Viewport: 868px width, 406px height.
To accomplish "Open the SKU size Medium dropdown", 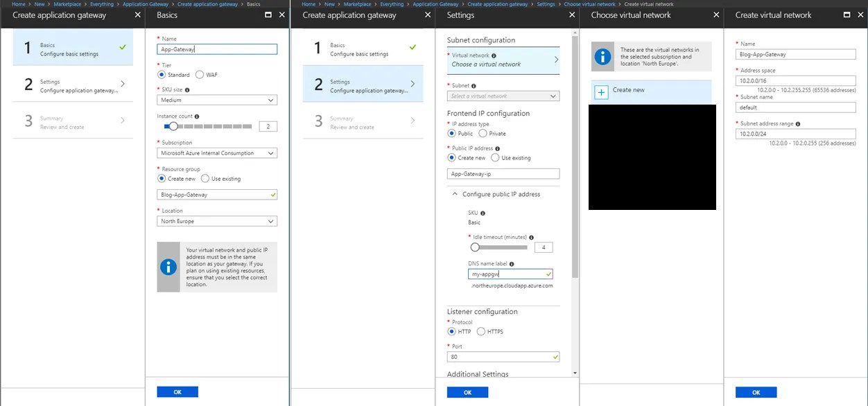I will tap(218, 100).
